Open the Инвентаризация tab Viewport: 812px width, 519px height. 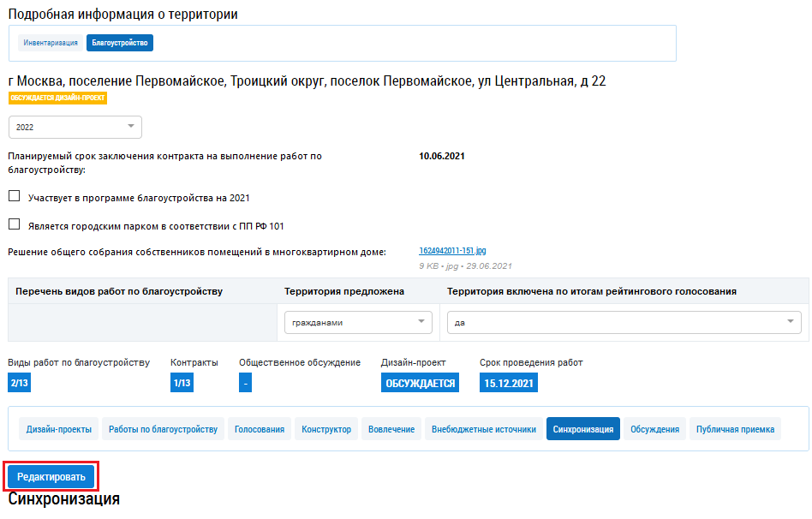click(x=50, y=43)
